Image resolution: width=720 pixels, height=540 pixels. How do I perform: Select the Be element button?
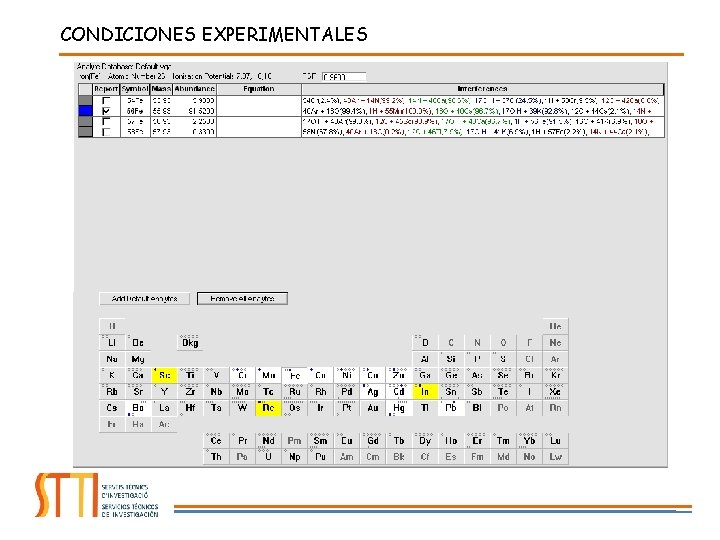(138, 343)
